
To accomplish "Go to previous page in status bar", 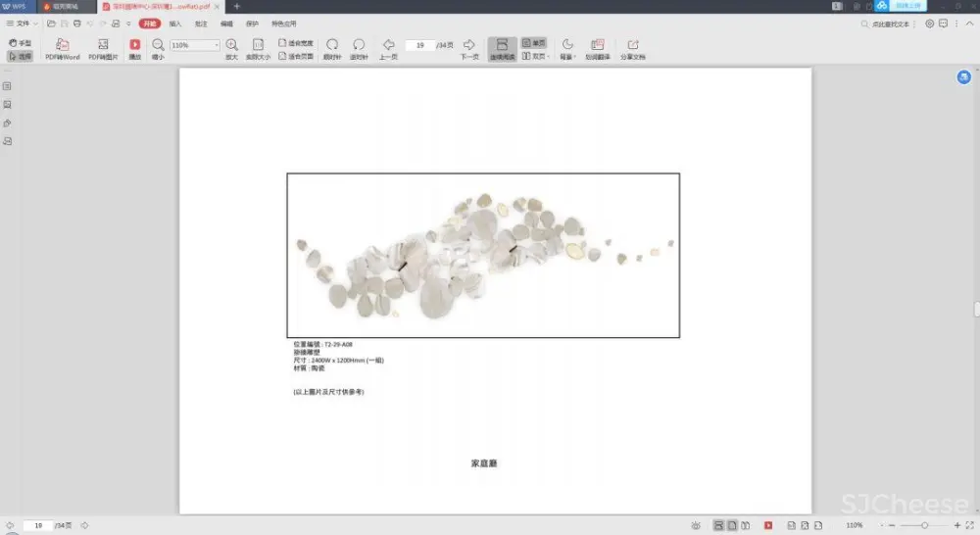I will click(x=10, y=525).
